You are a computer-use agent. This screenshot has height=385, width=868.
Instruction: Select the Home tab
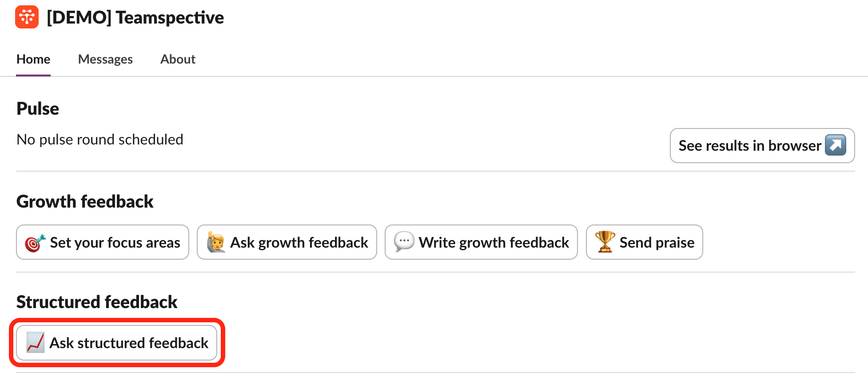coord(33,59)
